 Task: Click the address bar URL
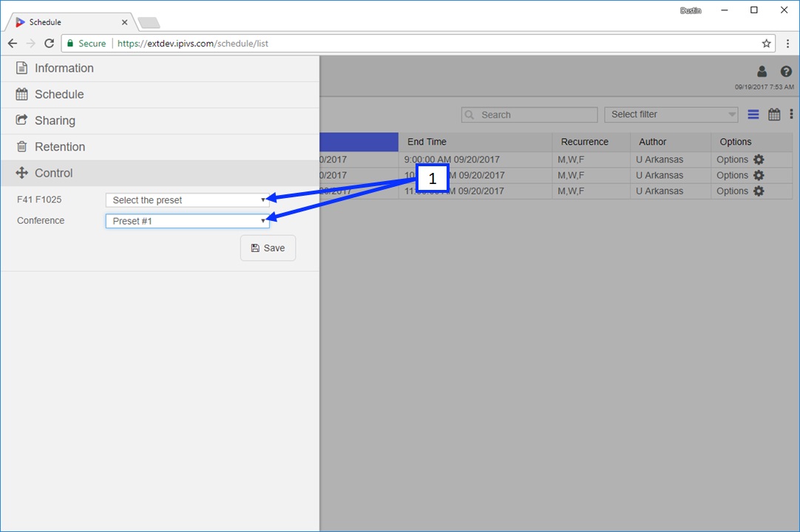pyautogui.click(x=193, y=44)
